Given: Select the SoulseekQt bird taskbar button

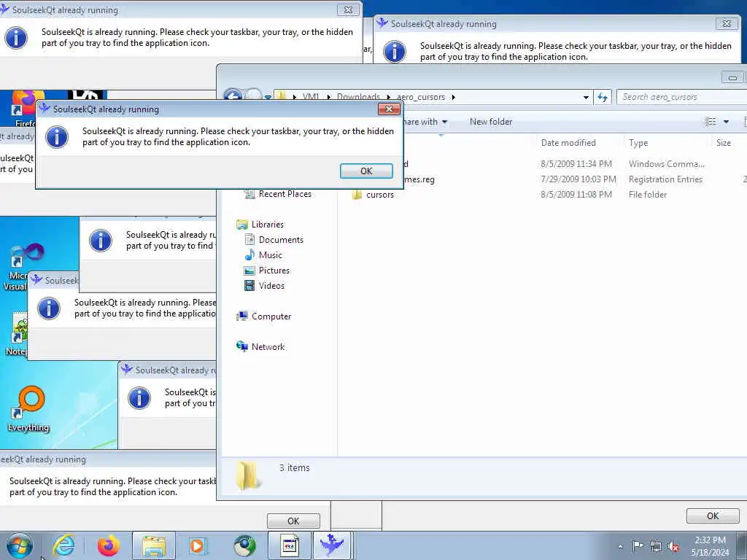Looking at the screenshot, I should (x=333, y=545).
